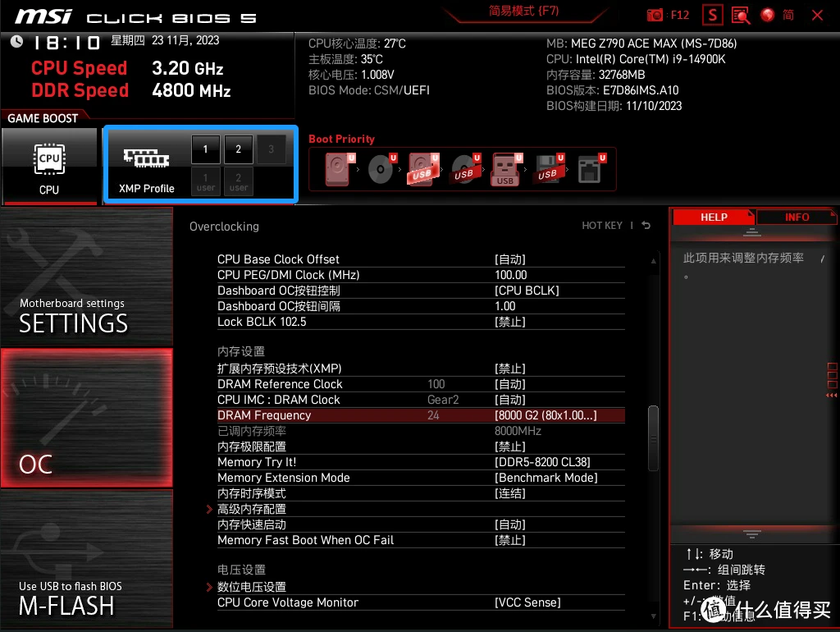840x632 pixels.
Task: Open Memory Try It! preset list
Action: [x=421, y=462]
